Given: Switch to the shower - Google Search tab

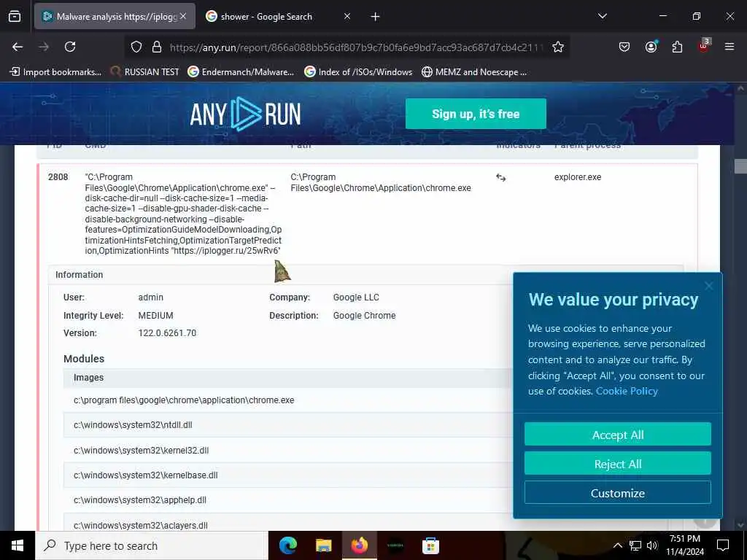Looking at the screenshot, I should pyautogui.click(x=266, y=17).
